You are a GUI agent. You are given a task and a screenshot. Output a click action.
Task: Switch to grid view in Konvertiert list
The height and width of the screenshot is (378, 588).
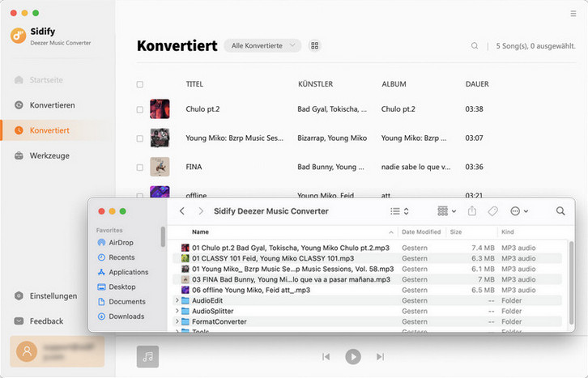(x=314, y=45)
